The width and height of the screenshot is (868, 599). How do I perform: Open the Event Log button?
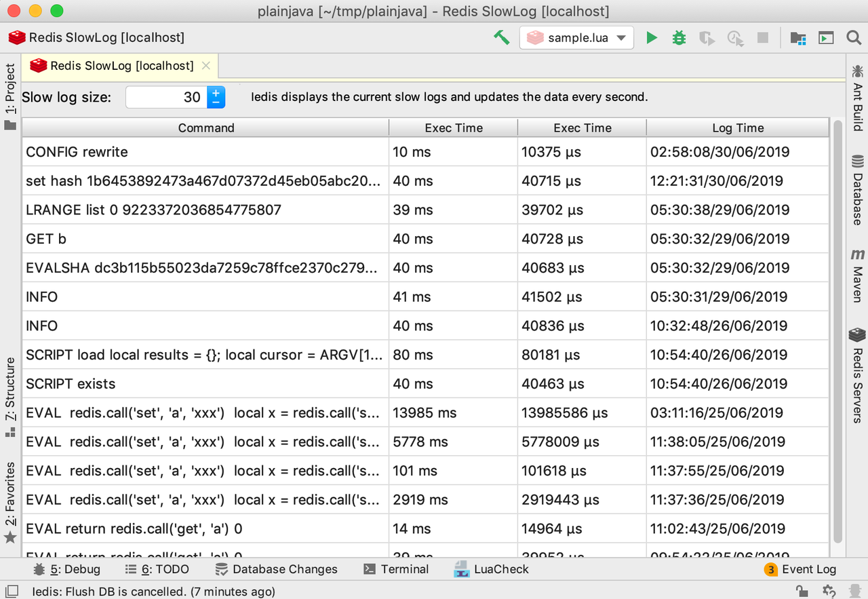(800, 569)
